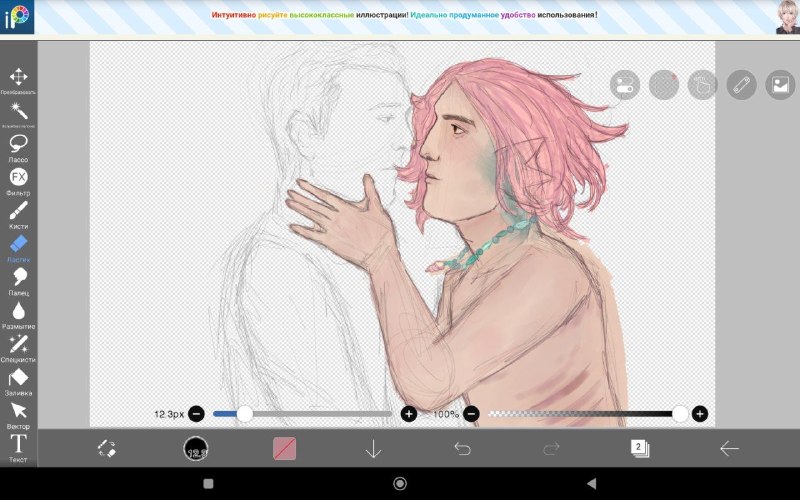Toggle brush and eraser swap button

click(107, 448)
